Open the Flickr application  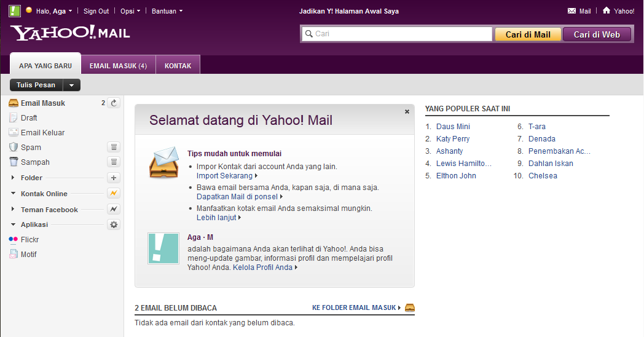[x=29, y=239]
